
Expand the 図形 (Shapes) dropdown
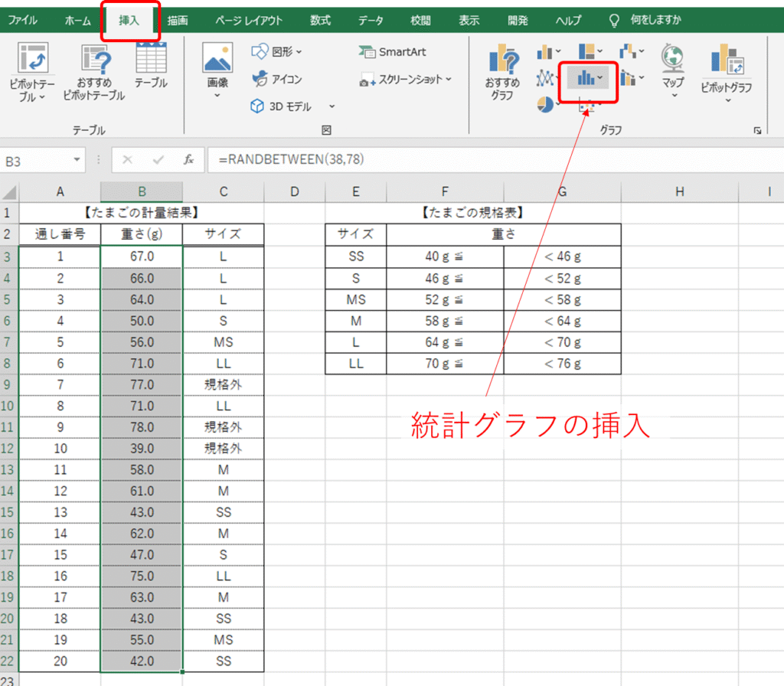tap(277, 52)
